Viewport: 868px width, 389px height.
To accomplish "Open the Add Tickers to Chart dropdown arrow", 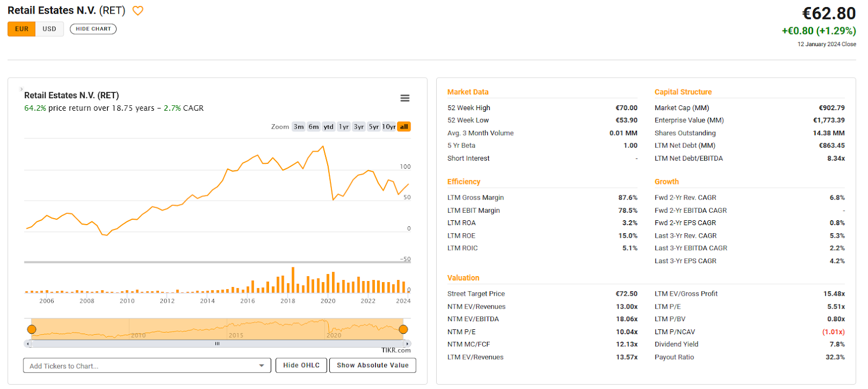I will click(261, 366).
